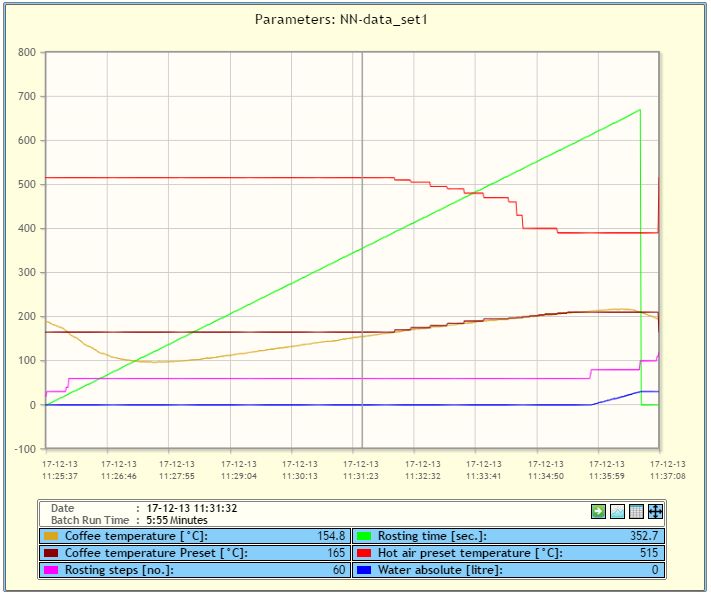Image resolution: width=711 pixels, height=598 pixels.
Task: Click the x-axis label 11:32:32
Action: pos(423,476)
